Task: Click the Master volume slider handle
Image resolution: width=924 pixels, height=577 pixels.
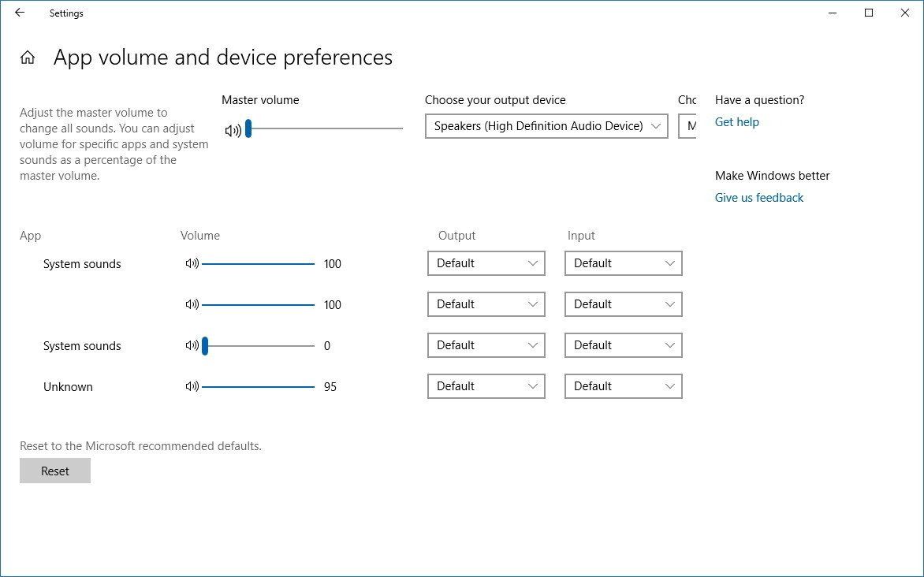Action: tap(248, 128)
